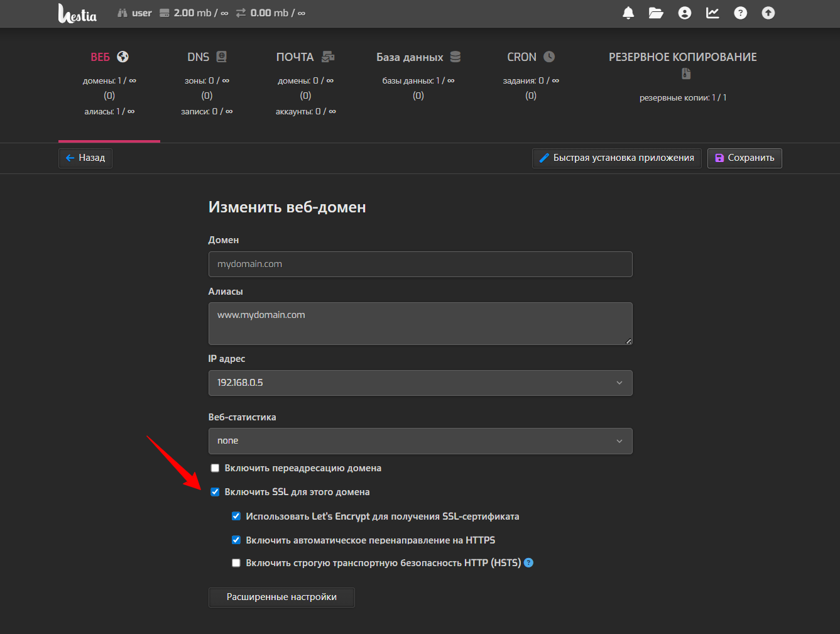Click the HSTS help info icon

[528, 562]
